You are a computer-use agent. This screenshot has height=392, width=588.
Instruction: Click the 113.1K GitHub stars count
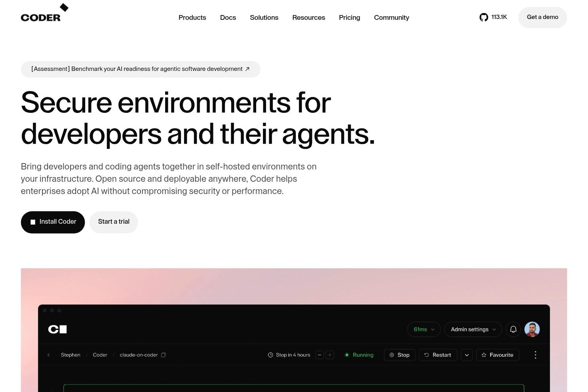tap(499, 17)
